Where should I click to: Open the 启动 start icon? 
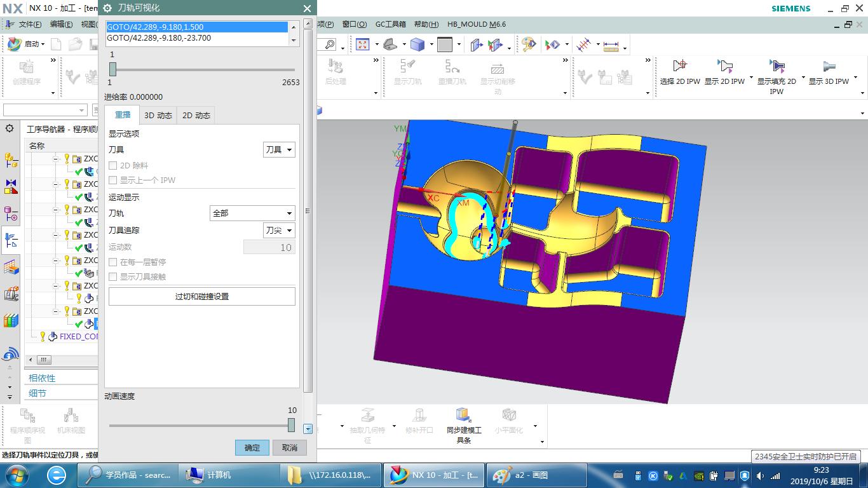[15, 44]
